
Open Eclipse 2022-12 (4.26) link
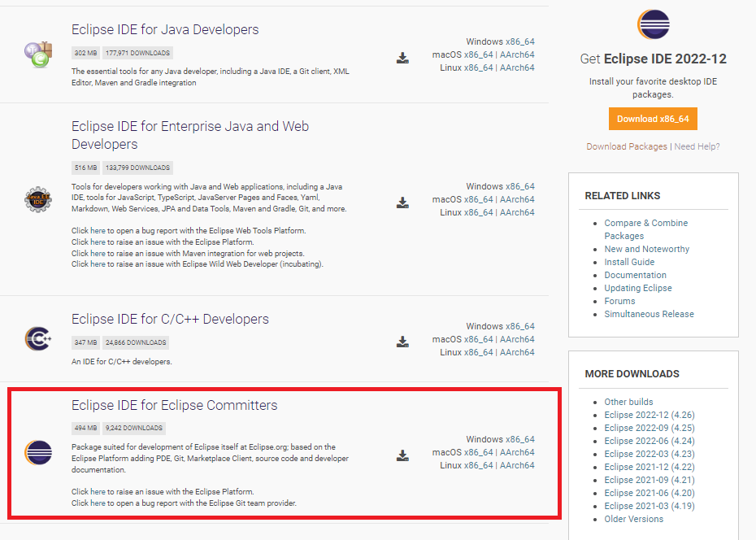pos(650,415)
